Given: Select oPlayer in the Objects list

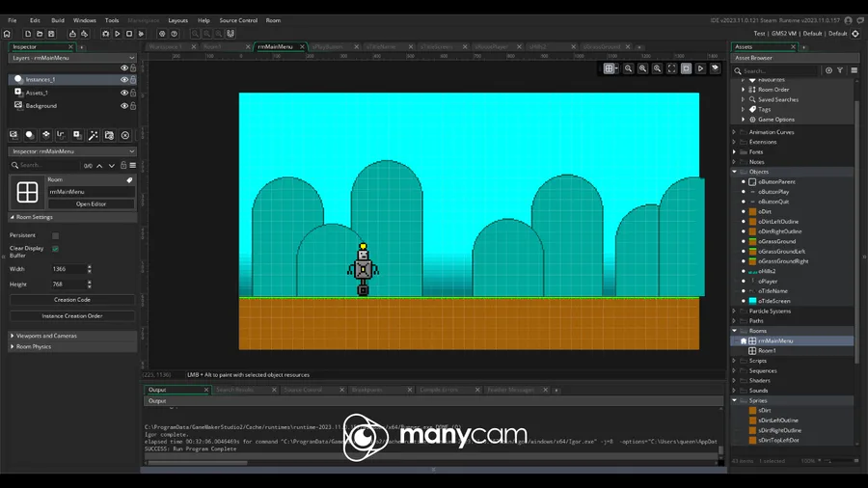Looking at the screenshot, I should click(x=768, y=282).
